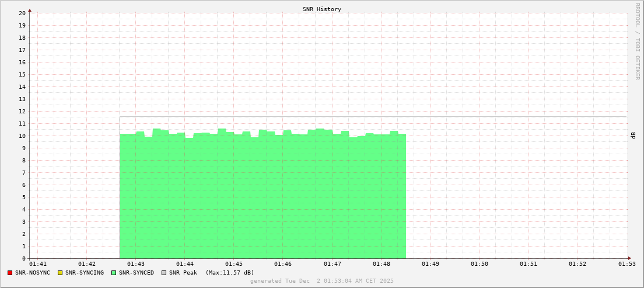Click the 01:43 time axis label
Screen dimensions: 644x288
tap(136, 265)
